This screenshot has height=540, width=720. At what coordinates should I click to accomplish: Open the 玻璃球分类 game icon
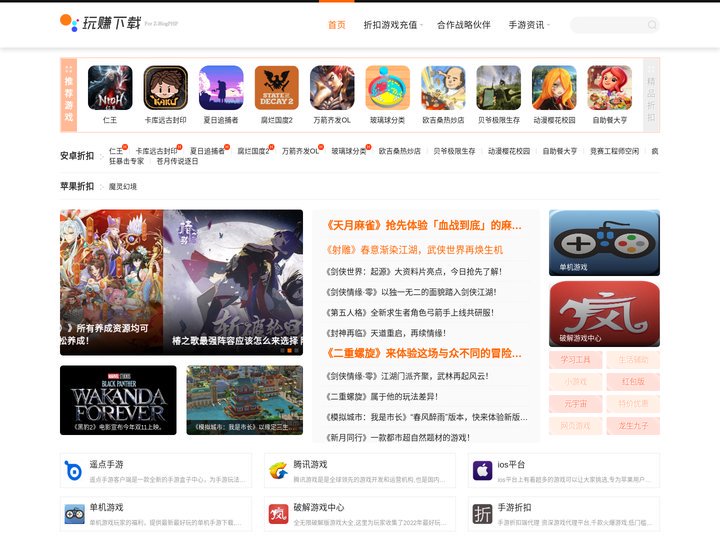coord(388,88)
